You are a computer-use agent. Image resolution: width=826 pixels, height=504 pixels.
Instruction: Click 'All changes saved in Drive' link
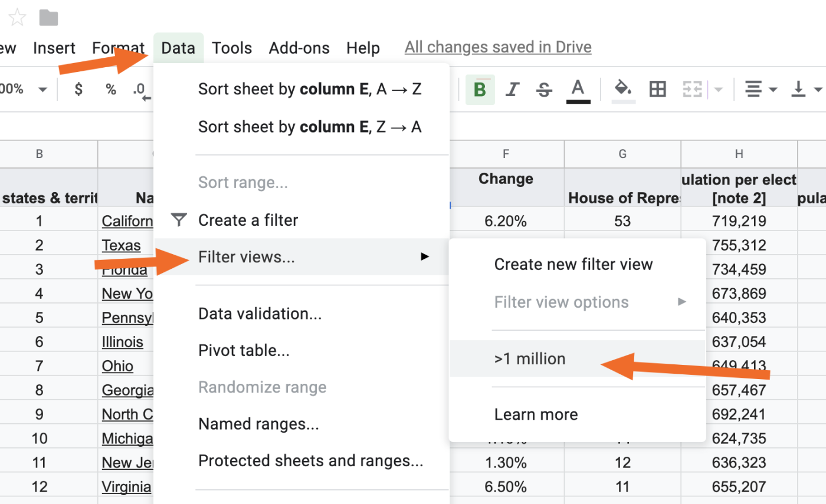(498, 47)
